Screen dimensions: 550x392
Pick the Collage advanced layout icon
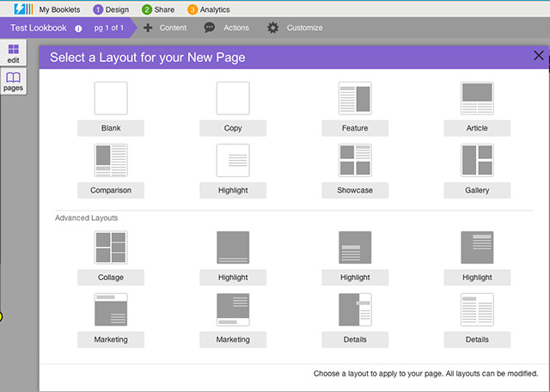pos(111,248)
